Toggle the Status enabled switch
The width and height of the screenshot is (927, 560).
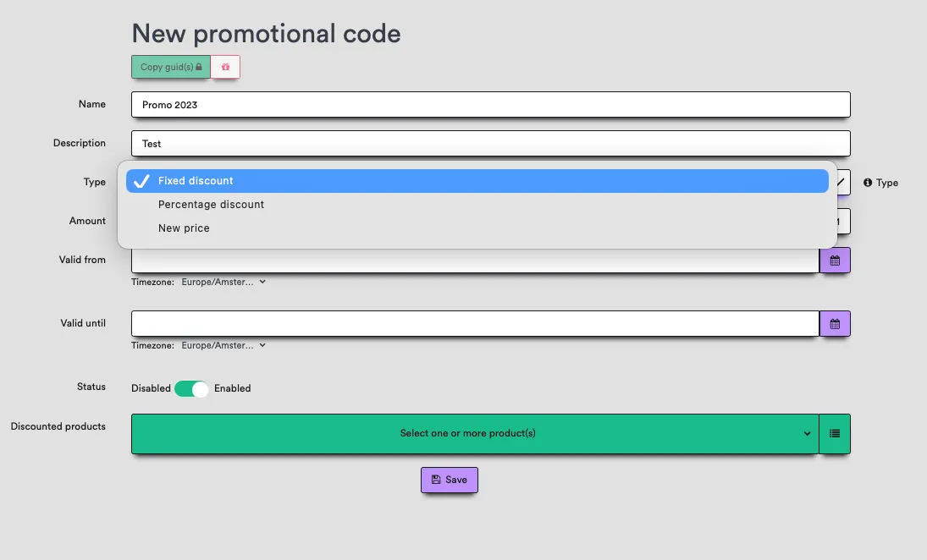pyautogui.click(x=191, y=388)
